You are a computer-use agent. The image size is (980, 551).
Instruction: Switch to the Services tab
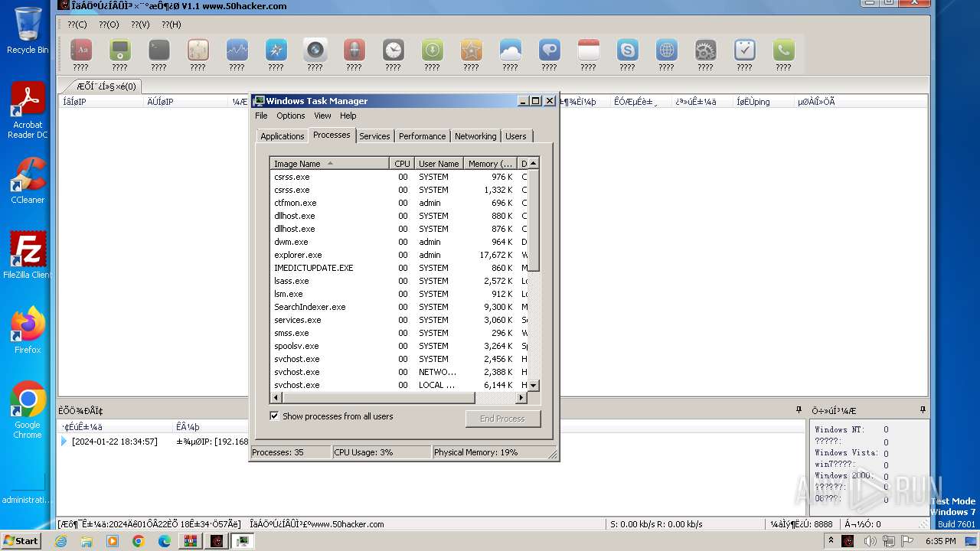pos(374,136)
